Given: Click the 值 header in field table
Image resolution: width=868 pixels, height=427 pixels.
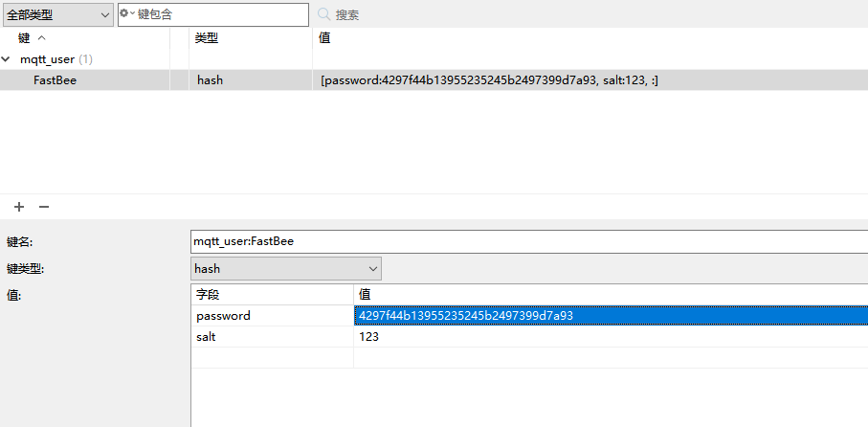Looking at the screenshot, I should (611, 295).
